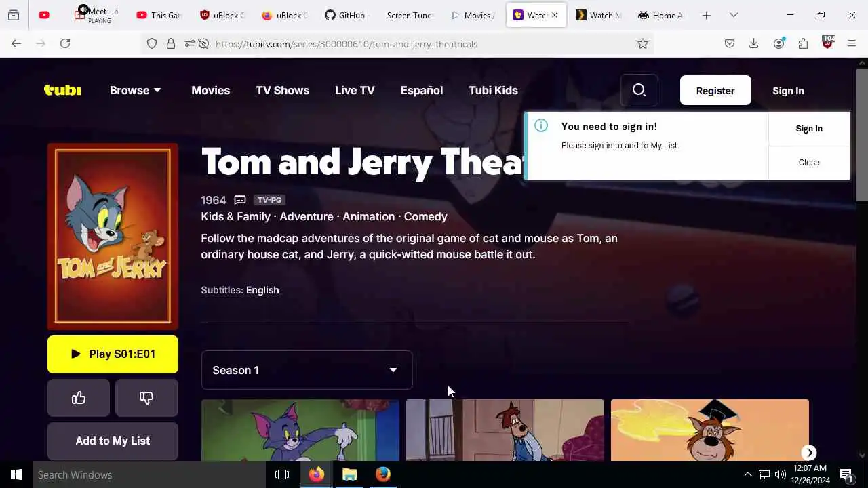The image size is (868, 488).
Task: Click the Search Windows box
Action: coord(149,474)
